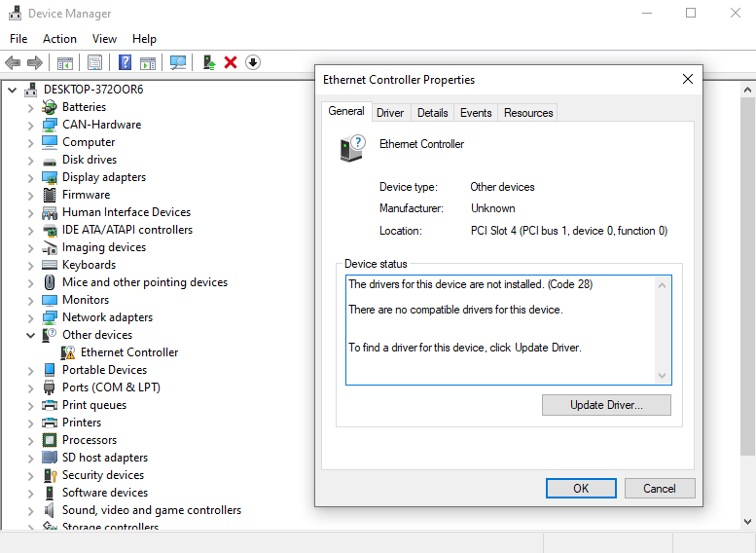
Task: Open the Help menu
Action: pos(144,39)
